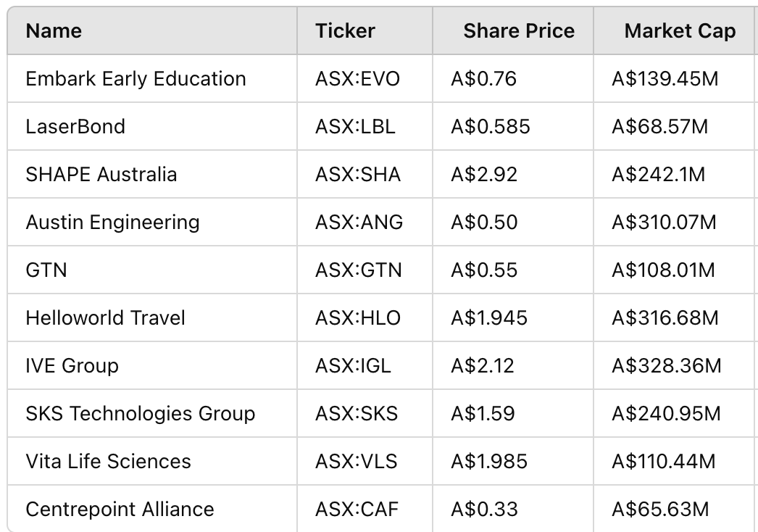Select the ASX:HLO ticker cell
The width and height of the screenshot is (758, 532).
pos(357,318)
